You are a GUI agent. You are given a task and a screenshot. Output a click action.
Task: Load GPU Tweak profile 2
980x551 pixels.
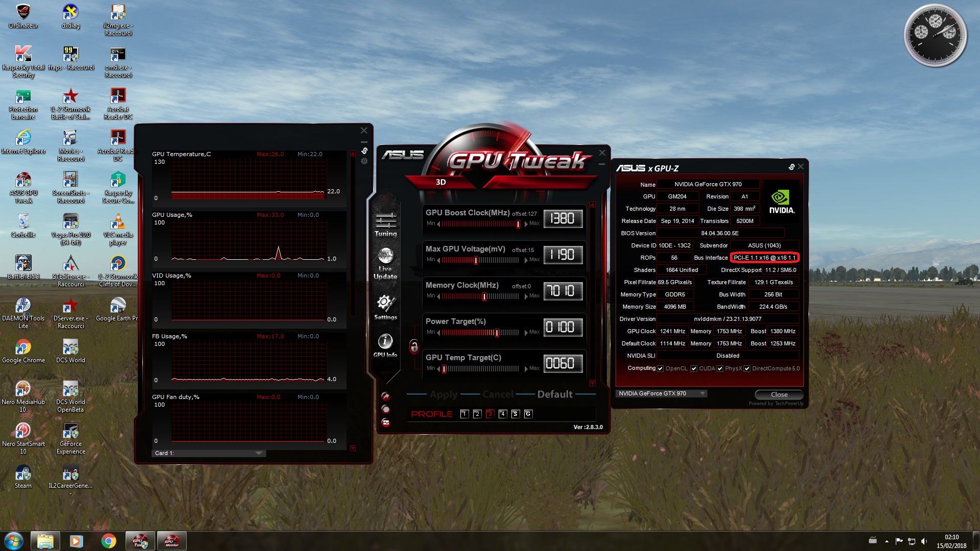[x=477, y=414]
